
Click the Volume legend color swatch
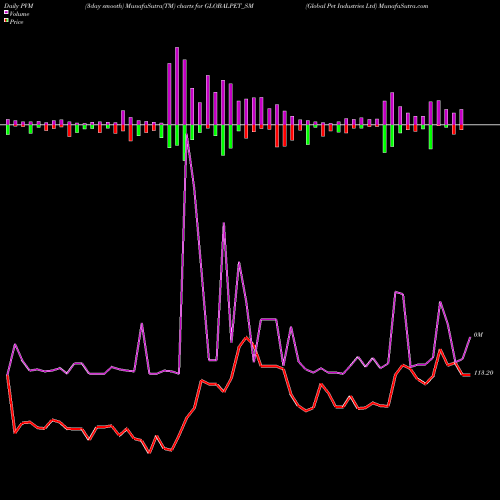(x=6, y=13)
